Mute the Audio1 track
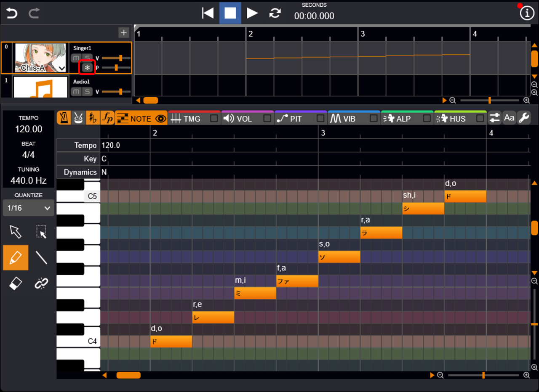The width and height of the screenshot is (539, 392). tap(76, 92)
